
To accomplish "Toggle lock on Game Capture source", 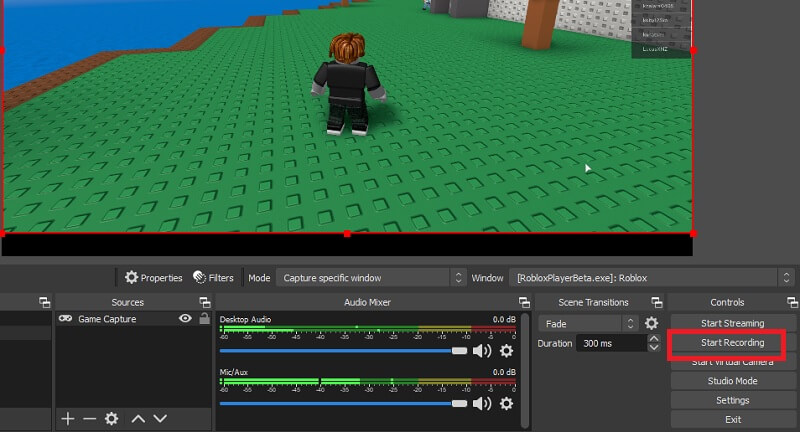I will [x=204, y=318].
